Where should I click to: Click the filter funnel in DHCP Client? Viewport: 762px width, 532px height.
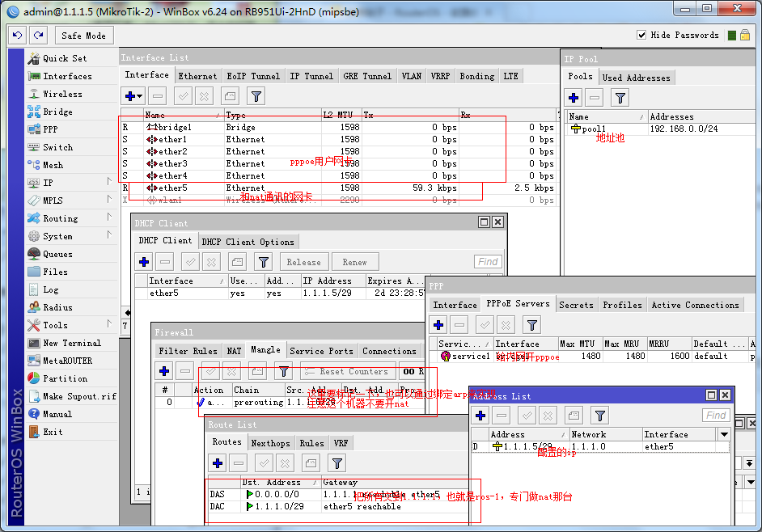[264, 262]
